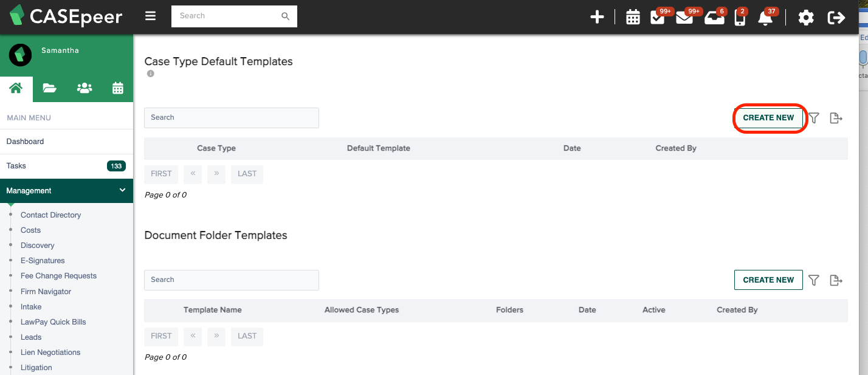Open the calendar icon in the top bar

click(633, 17)
